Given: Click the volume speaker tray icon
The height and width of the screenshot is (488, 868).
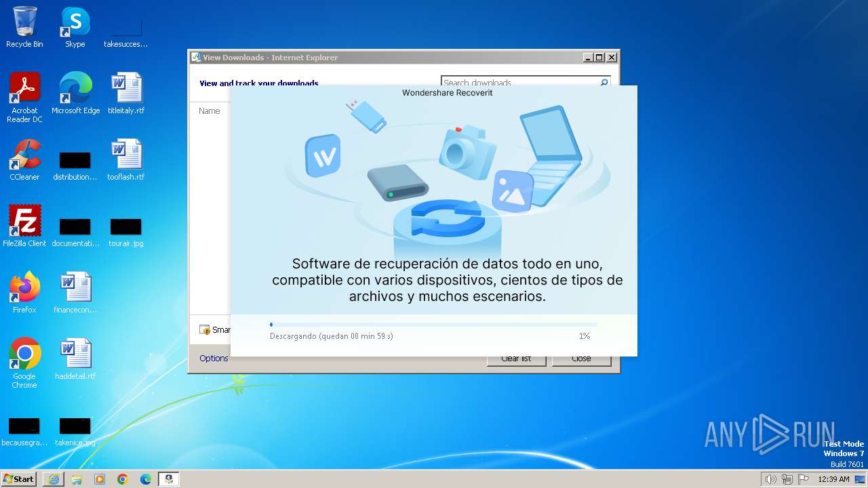Looking at the screenshot, I should pyautogui.click(x=770, y=479).
